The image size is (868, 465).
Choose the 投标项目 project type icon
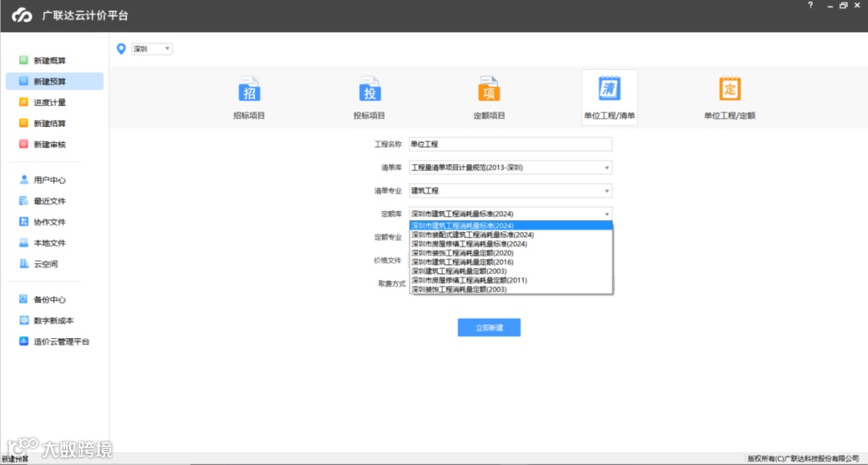pos(369,90)
